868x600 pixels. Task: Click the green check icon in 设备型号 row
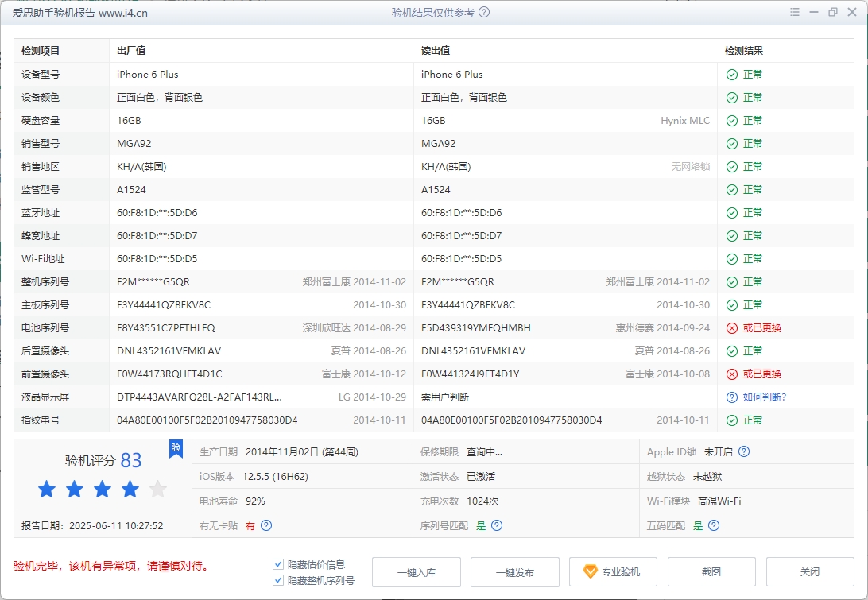(732, 74)
